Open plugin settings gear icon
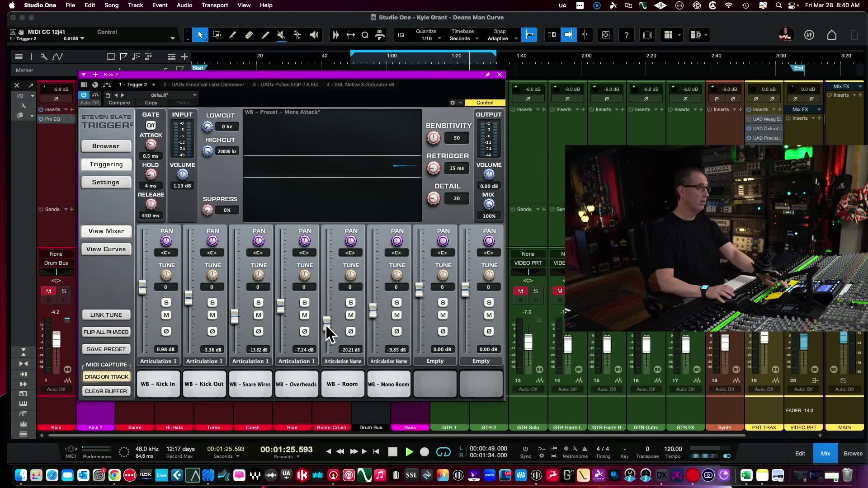Image resolution: width=868 pixels, height=488 pixels. point(453,103)
